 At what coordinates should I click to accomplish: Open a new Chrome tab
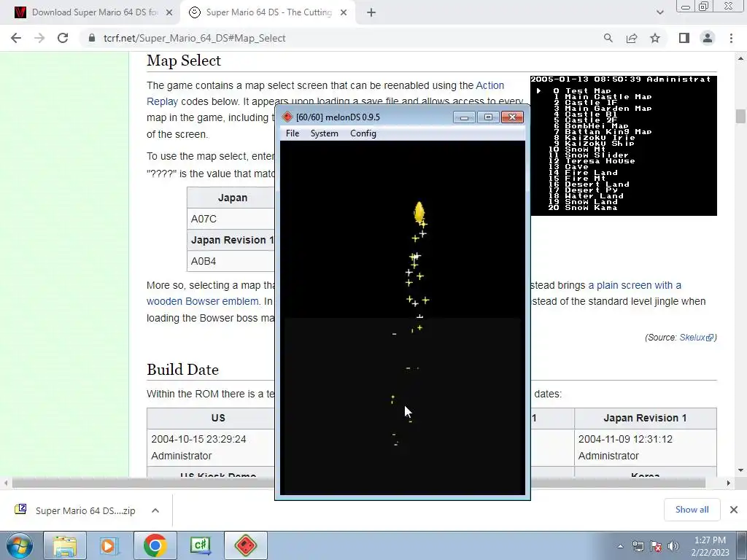(371, 13)
